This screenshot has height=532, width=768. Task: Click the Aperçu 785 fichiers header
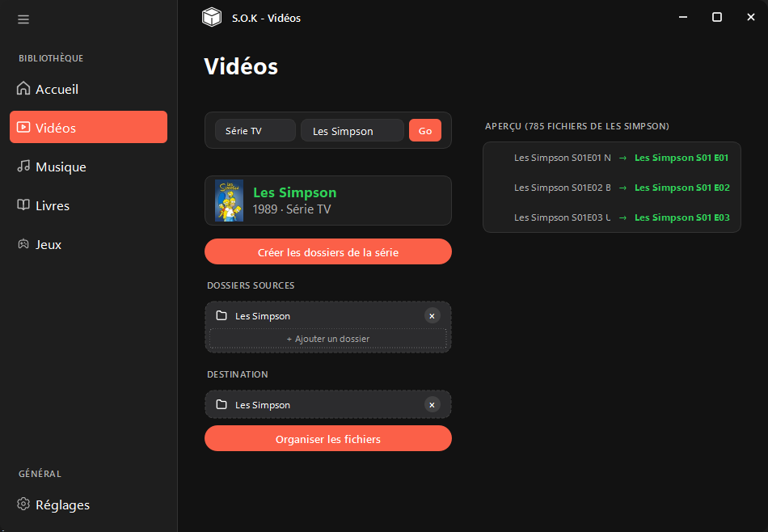coord(577,126)
